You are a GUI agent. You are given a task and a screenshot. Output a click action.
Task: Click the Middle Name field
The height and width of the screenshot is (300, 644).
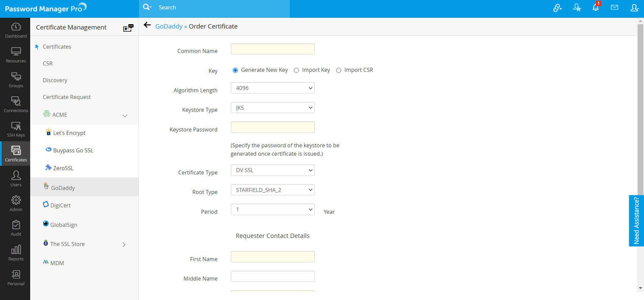pos(272,277)
